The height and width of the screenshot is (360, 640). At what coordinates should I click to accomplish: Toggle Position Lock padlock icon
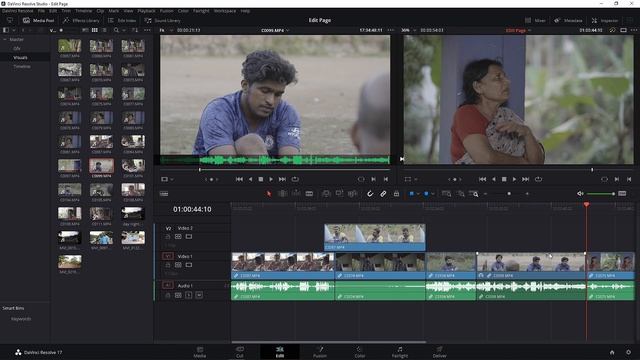click(396, 194)
